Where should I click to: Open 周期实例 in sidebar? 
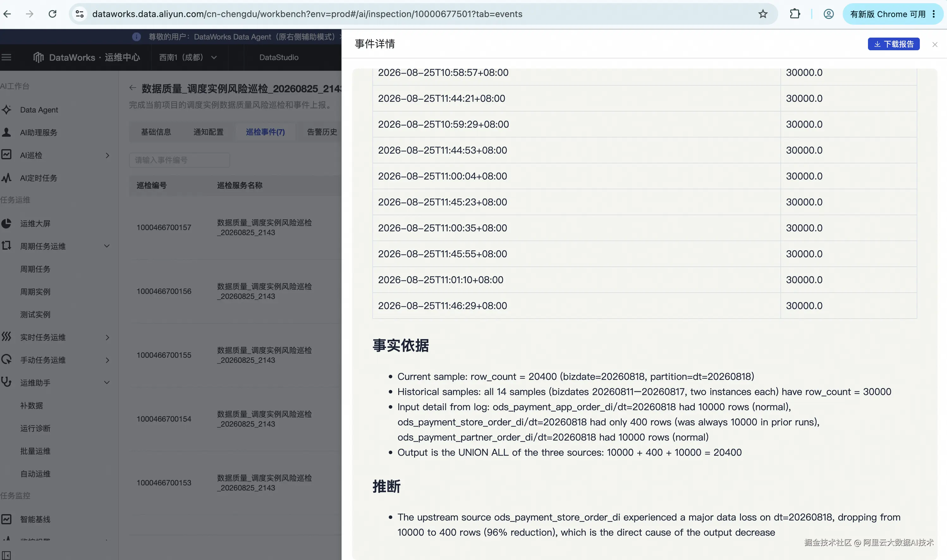pyautogui.click(x=35, y=292)
